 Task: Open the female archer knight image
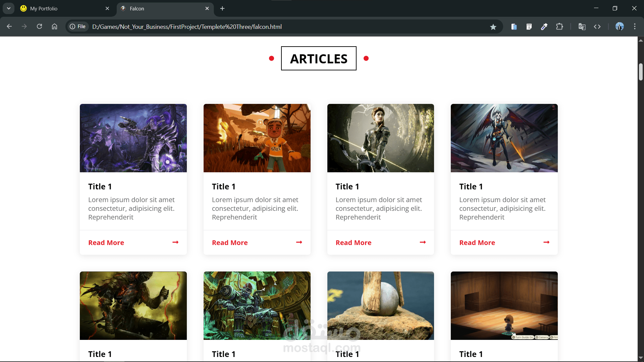(381, 138)
